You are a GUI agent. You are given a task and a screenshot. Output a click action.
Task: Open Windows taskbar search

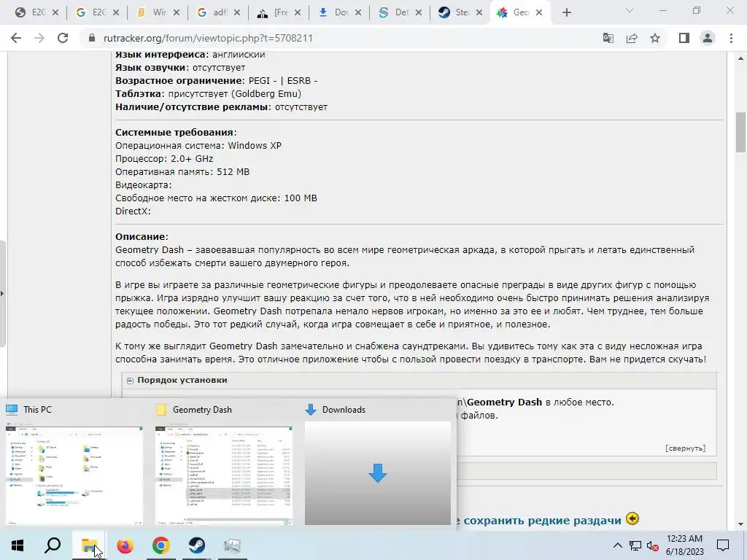pyautogui.click(x=53, y=545)
